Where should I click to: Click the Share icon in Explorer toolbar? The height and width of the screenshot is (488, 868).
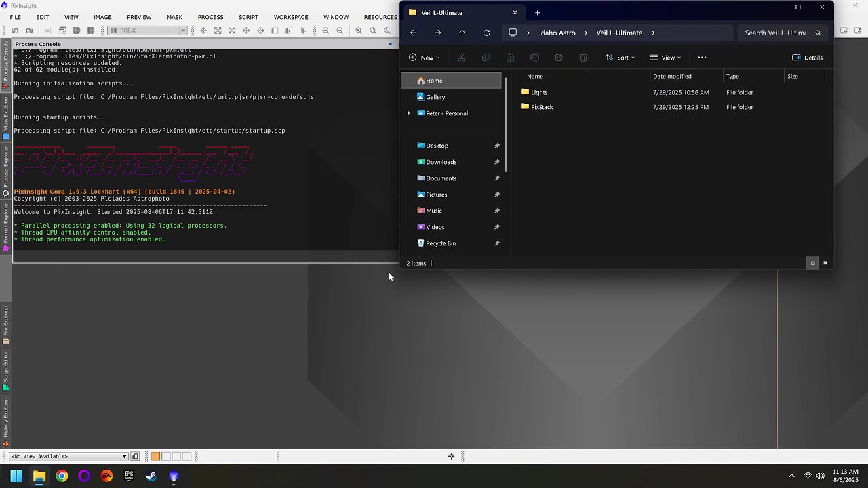[559, 58]
